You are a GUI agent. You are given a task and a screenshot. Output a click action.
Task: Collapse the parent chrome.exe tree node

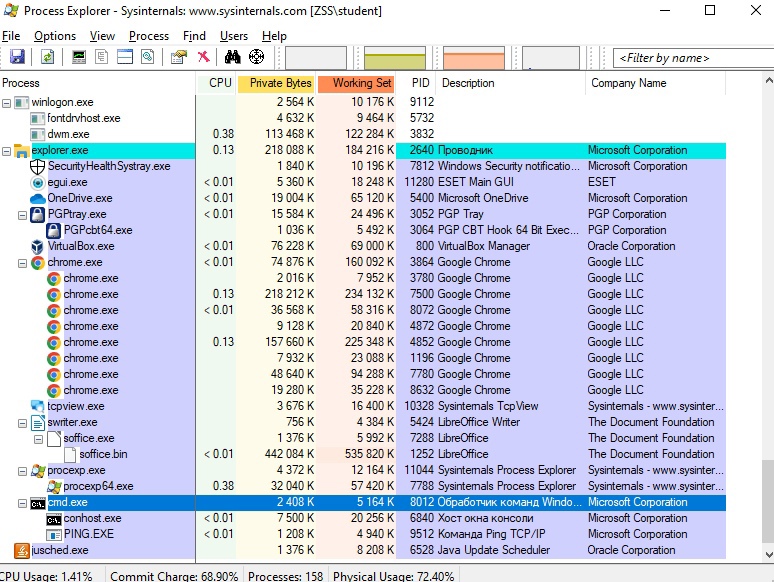(x=22, y=263)
